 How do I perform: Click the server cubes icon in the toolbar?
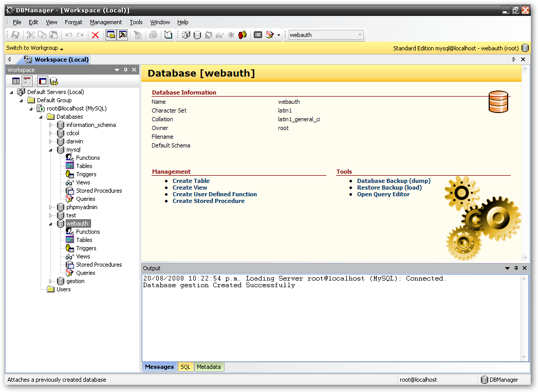coord(186,34)
